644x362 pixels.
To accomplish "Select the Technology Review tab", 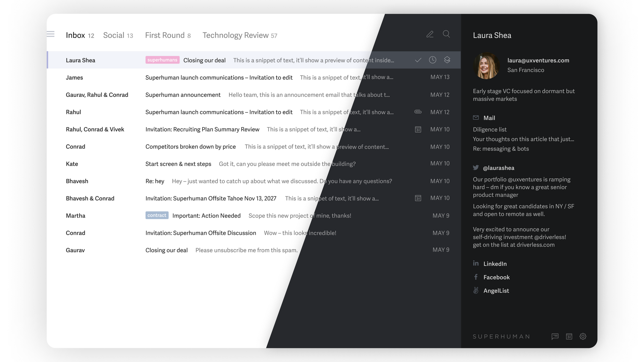I will coord(240,35).
